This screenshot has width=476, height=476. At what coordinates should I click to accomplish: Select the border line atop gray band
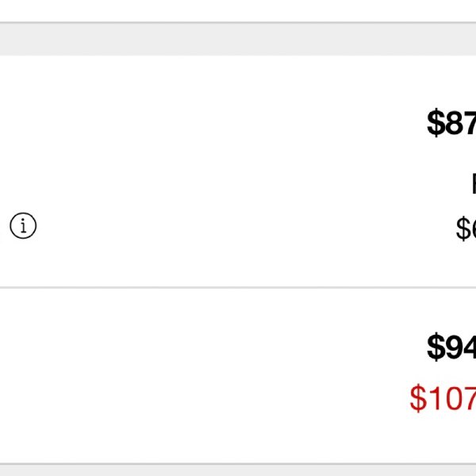point(238,22)
